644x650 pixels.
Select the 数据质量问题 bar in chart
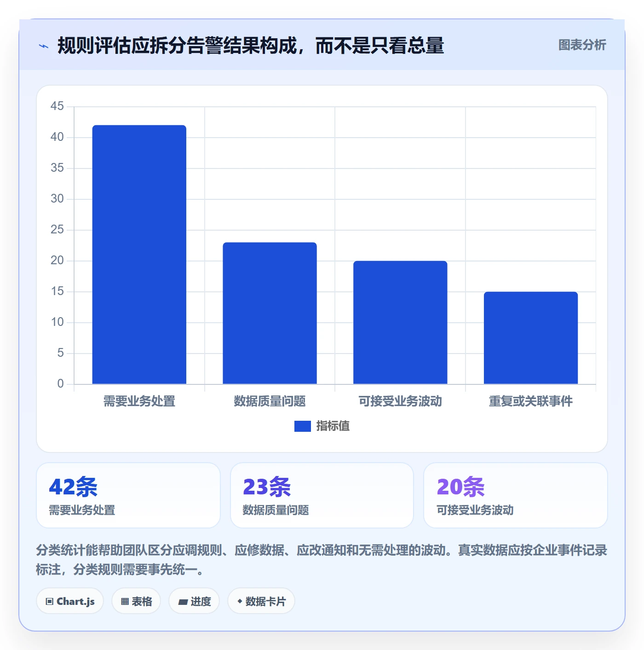tap(270, 313)
